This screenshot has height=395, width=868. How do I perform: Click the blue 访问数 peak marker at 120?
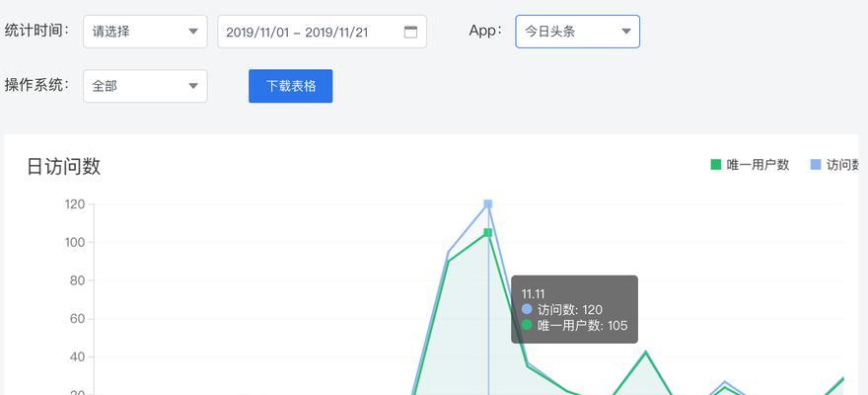click(x=488, y=204)
